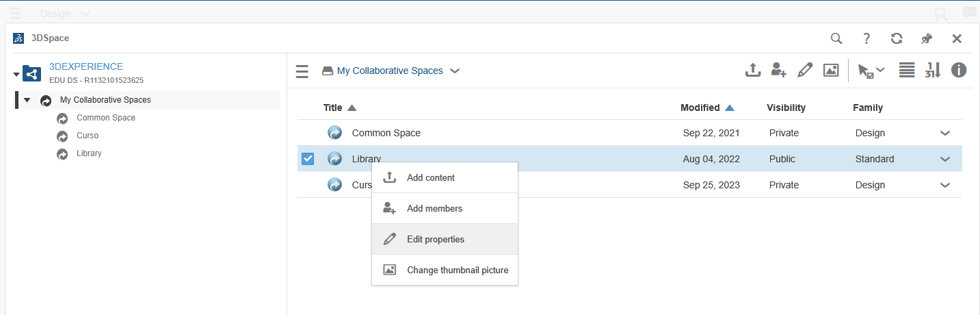
Task: Click the Add members toolbar icon
Action: click(x=779, y=70)
